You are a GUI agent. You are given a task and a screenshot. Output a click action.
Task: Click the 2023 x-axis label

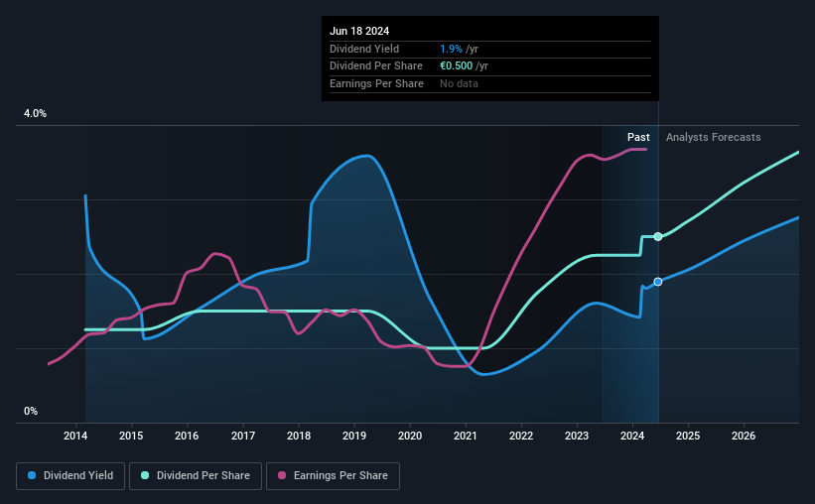coord(577,436)
